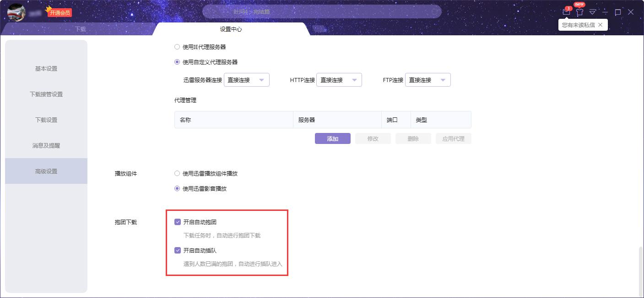Disable 开启自动插队 option
This screenshot has width=644, height=298.
point(177,251)
